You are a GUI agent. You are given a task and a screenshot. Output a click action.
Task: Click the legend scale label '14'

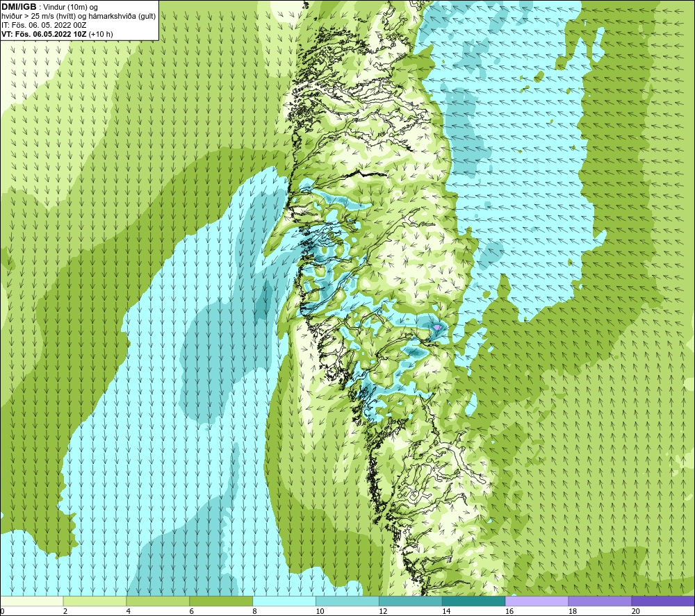446,611
